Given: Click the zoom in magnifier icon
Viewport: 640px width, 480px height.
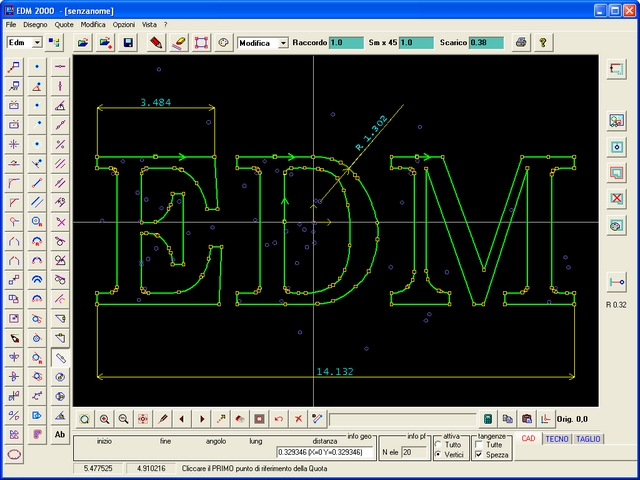Looking at the screenshot, I should click(104, 419).
